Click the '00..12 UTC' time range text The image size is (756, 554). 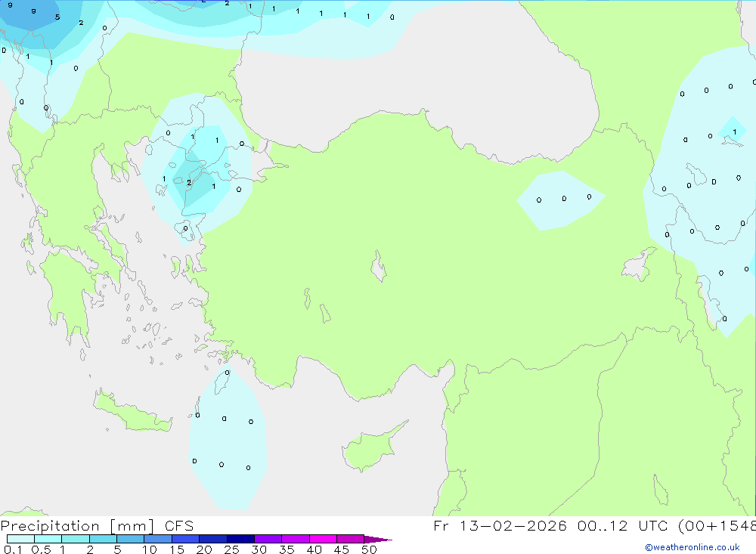point(624,525)
